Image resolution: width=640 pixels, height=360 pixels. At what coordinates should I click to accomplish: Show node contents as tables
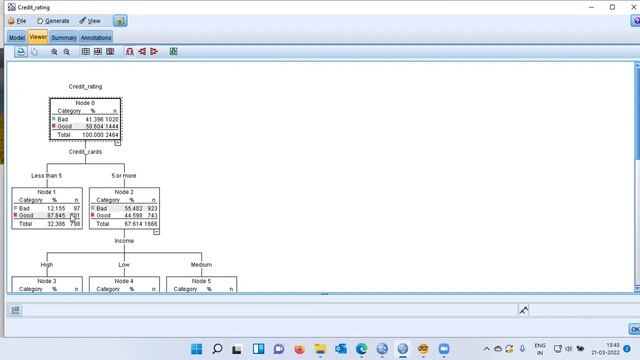click(x=85, y=52)
